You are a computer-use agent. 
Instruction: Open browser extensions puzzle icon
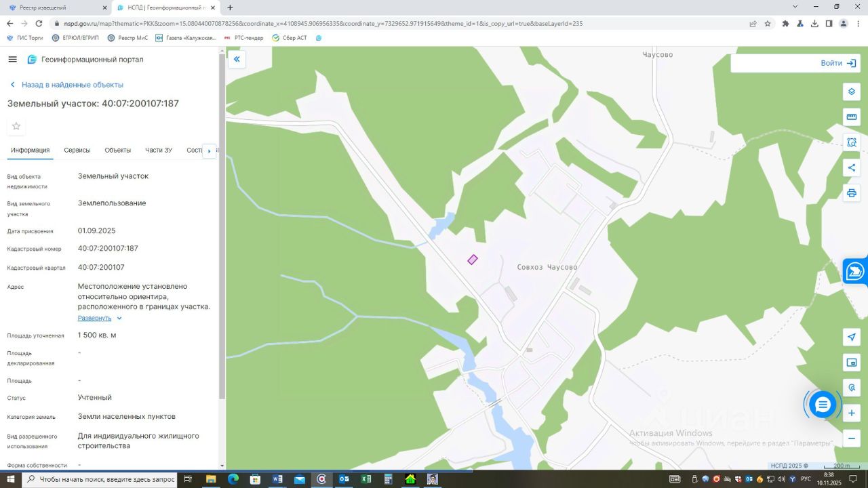click(785, 23)
